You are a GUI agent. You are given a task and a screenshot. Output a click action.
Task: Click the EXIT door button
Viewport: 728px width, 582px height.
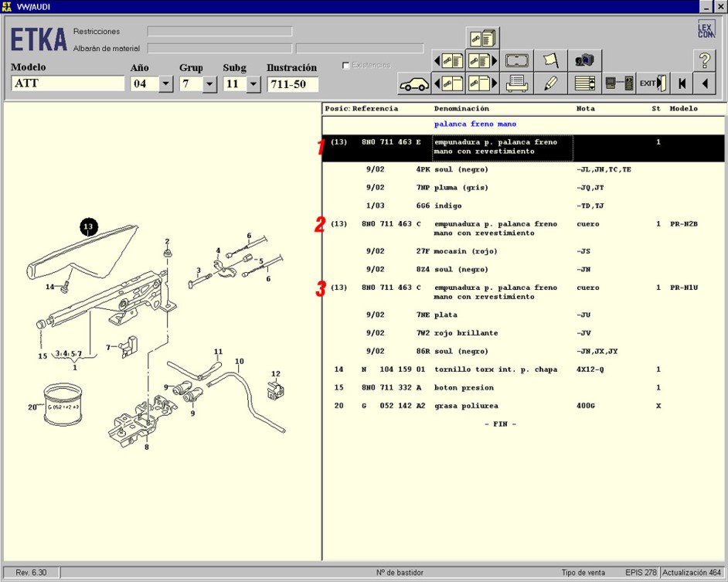coord(653,83)
